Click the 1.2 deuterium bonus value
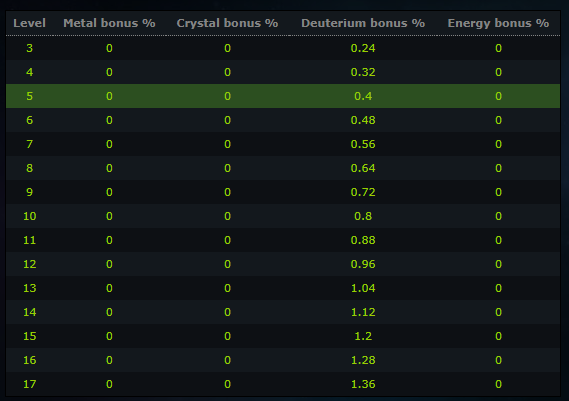Screen dimensions: 569x401 [x=363, y=336]
